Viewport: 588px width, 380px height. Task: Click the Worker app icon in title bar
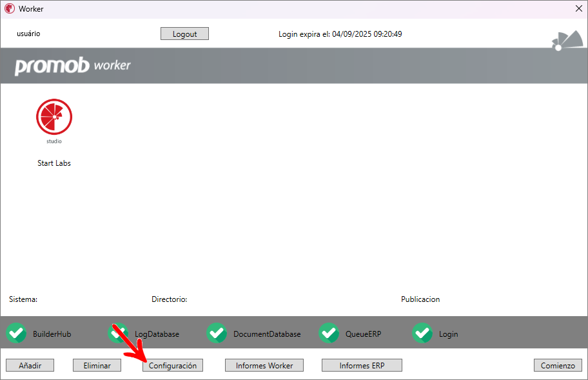10,8
